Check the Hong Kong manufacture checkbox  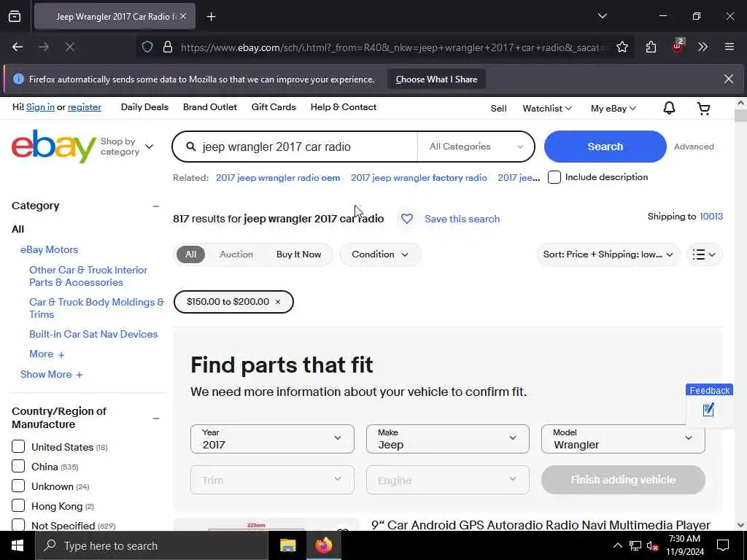pos(18,505)
